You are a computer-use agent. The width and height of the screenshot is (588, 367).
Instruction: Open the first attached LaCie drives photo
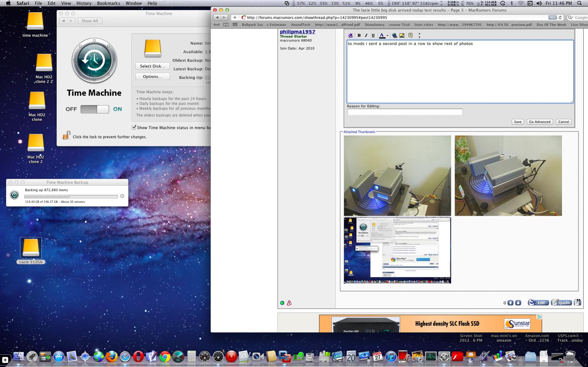coord(397,175)
